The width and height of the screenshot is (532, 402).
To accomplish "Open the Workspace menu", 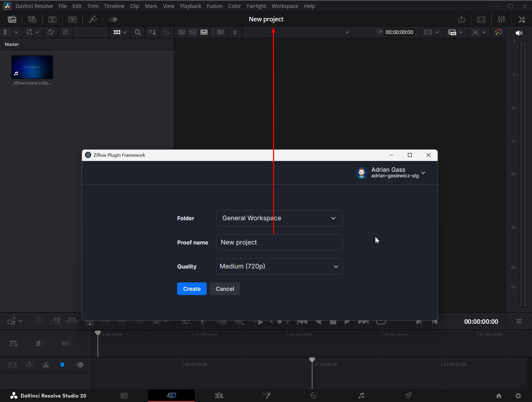I will point(285,6).
